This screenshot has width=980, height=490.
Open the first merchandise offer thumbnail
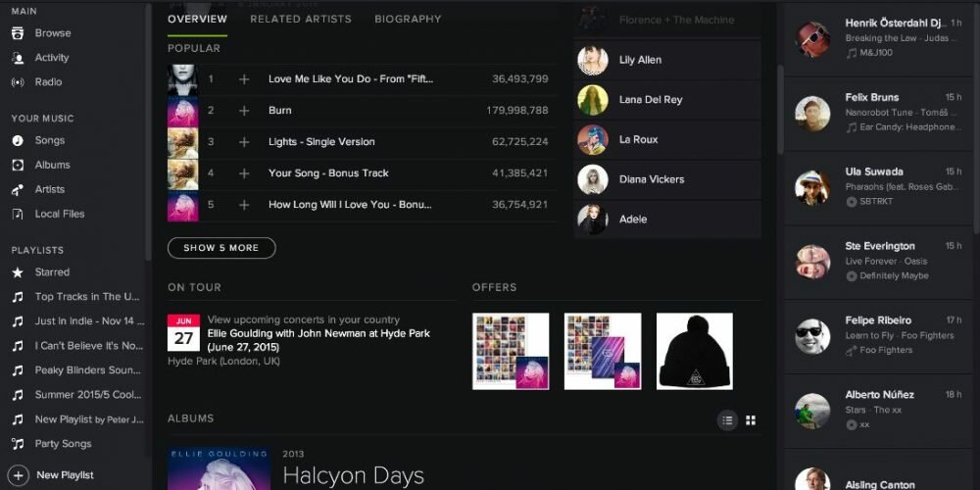pos(511,351)
